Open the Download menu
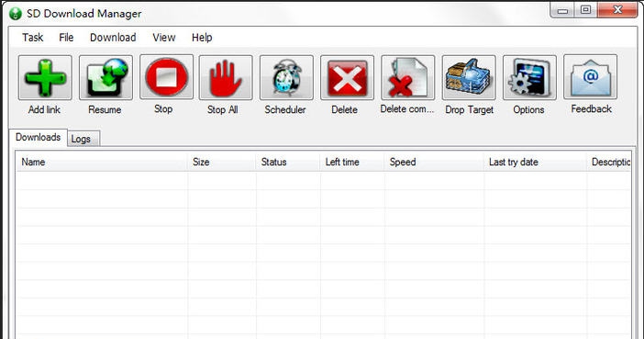Screen dimensions: 644x339 113,38
